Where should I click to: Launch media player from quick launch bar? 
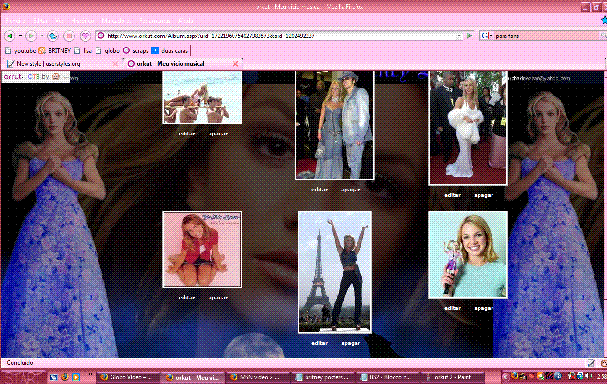76,377
